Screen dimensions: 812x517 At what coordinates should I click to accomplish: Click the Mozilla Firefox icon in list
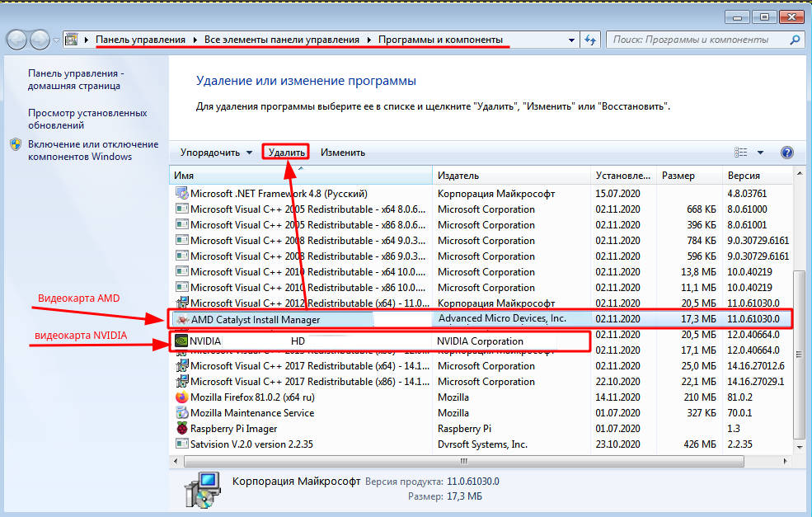point(182,397)
